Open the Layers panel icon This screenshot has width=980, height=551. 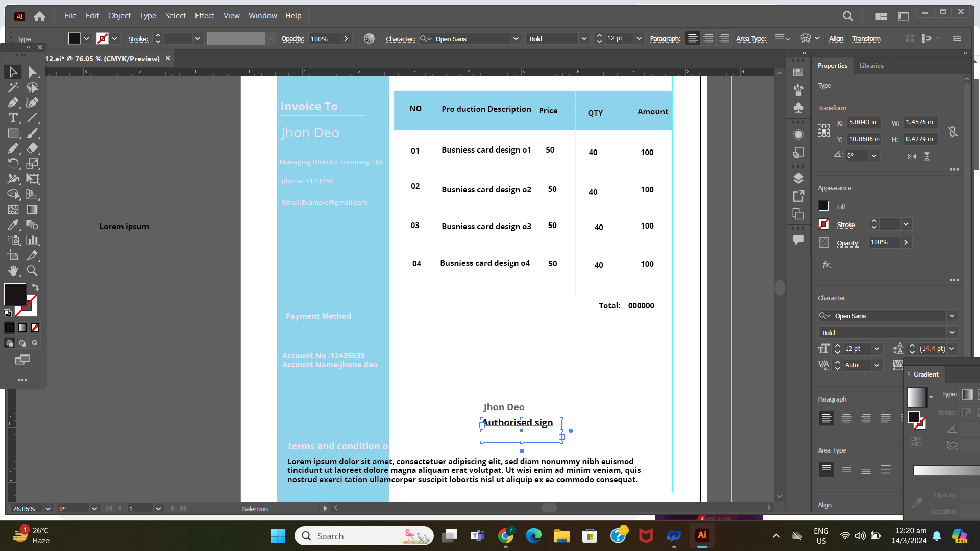click(798, 179)
